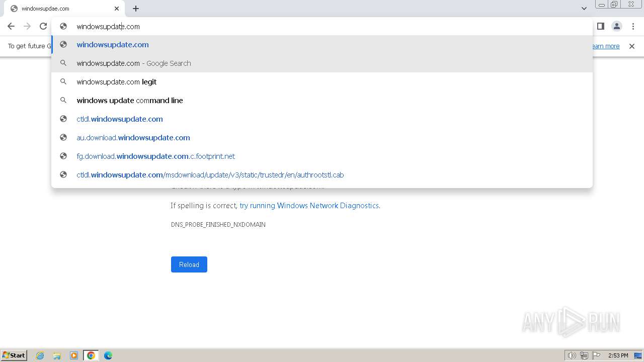Reload the page with the toolbar refresh icon
The image size is (644, 362).
(x=43, y=26)
